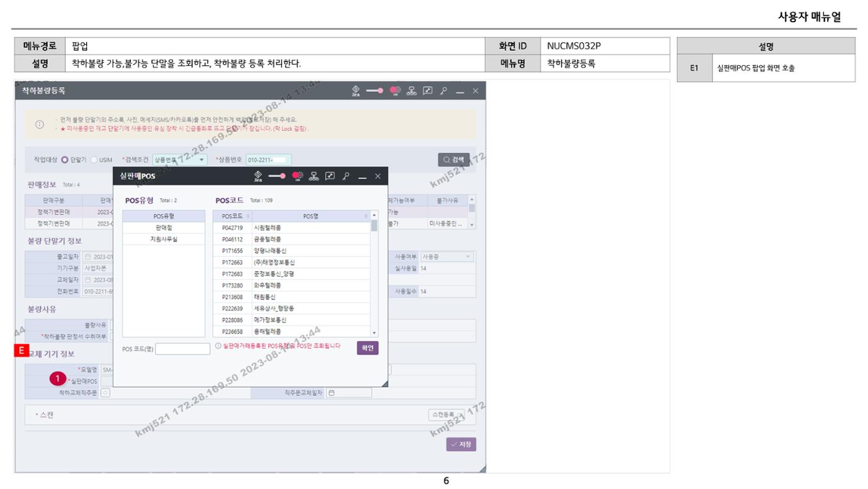Select the 지원사무실 POS type row
Viewport: 868px width, 489px height.
[x=164, y=238]
